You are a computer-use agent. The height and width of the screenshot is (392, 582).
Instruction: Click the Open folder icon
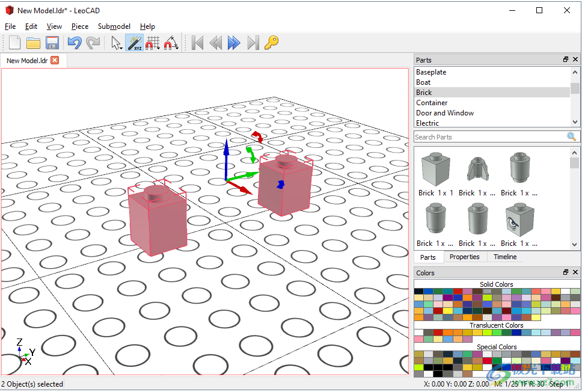click(x=33, y=43)
